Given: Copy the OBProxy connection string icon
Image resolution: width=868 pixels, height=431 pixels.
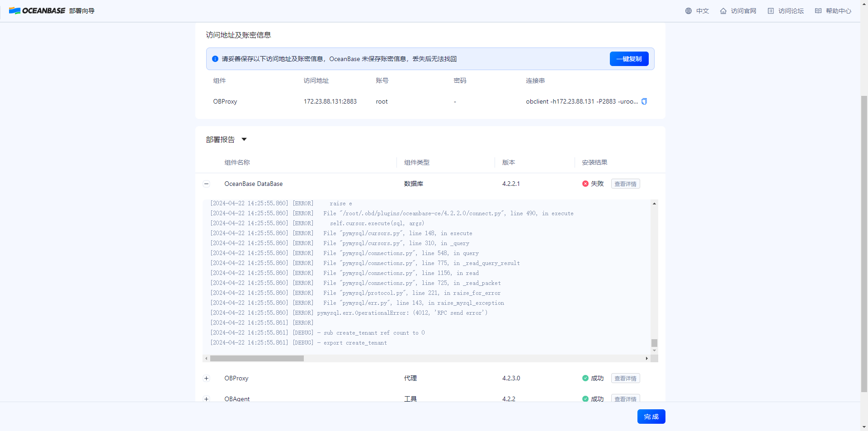Looking at the screenshot, I should (644, 101).
